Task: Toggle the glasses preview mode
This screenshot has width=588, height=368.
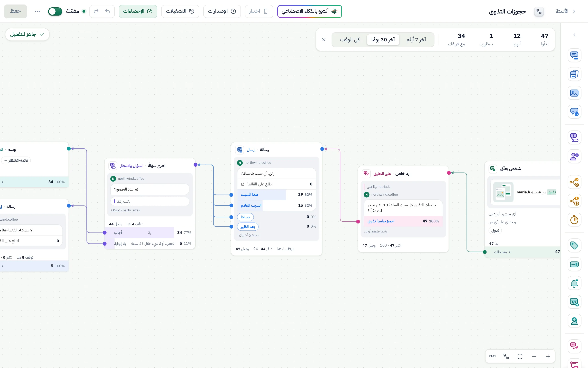Action: [492, 356]
